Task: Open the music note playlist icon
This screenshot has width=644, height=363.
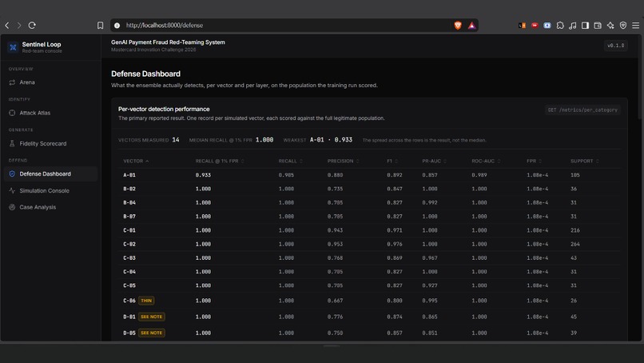Action: point(573,26)
